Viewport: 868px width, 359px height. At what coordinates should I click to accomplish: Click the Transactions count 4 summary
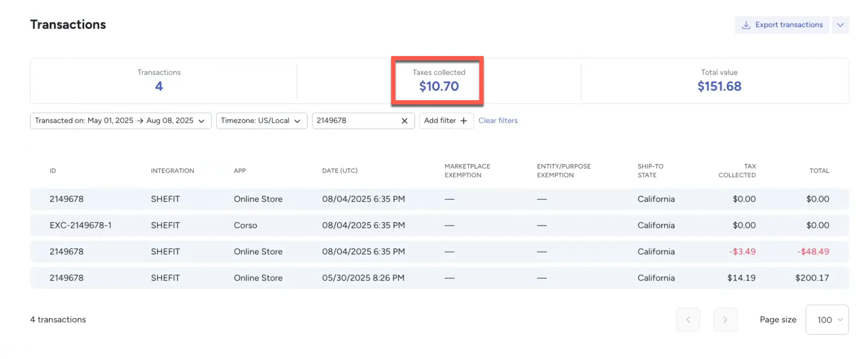pos(159,81)
